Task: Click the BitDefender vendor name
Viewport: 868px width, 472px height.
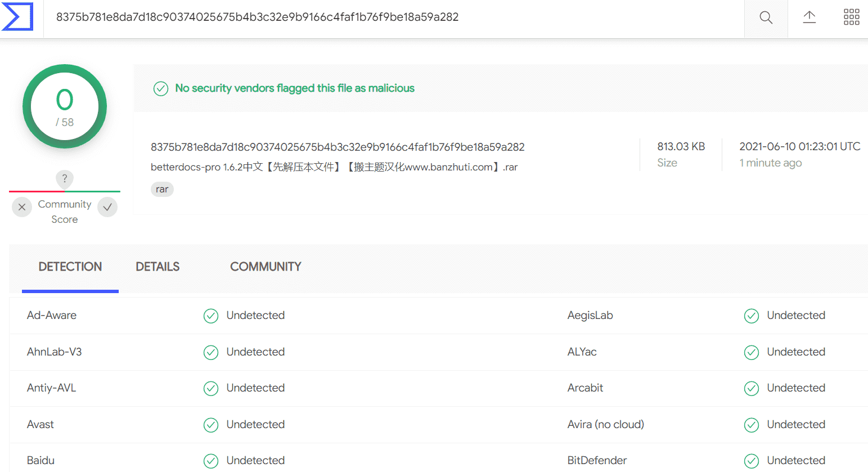Action: [x=597, y=460]
